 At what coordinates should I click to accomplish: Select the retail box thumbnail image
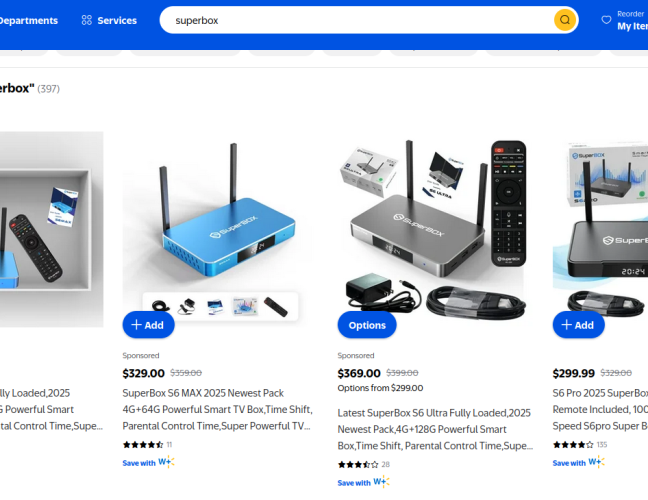245,307
